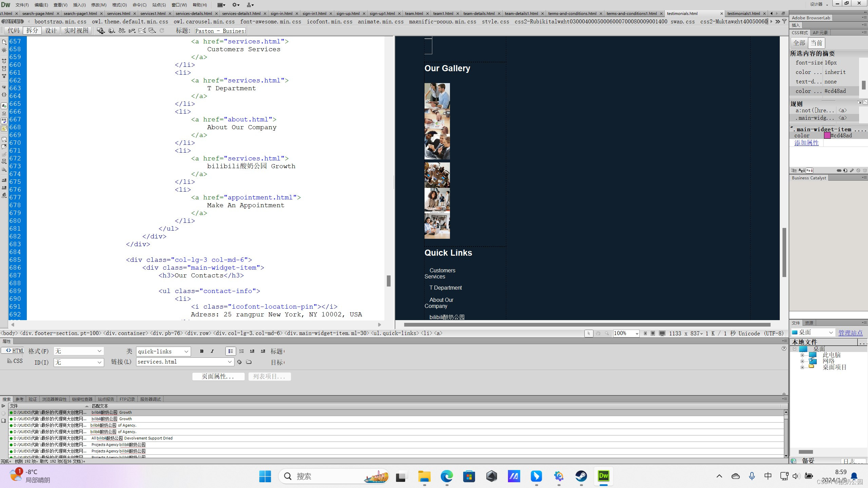
Task: Open 验证 tab in results panel
Action: click(33, 399)
